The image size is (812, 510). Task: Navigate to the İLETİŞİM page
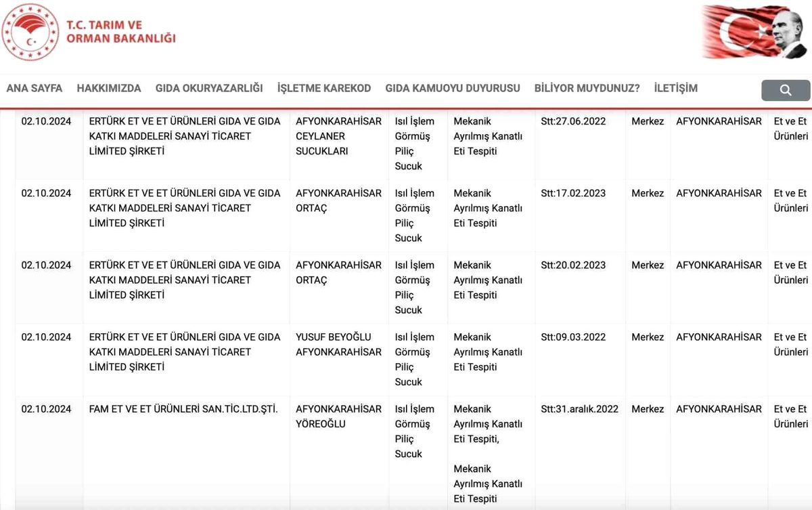click(676, 88)
